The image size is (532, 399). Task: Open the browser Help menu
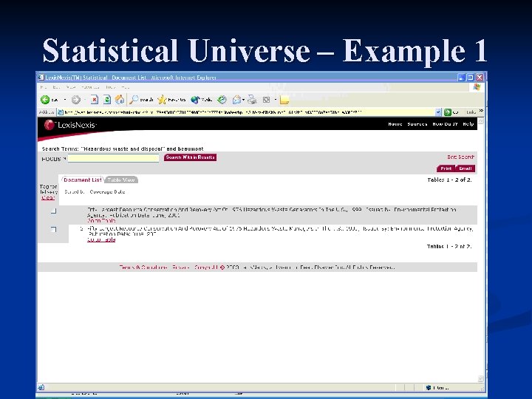tap(125, 87)
